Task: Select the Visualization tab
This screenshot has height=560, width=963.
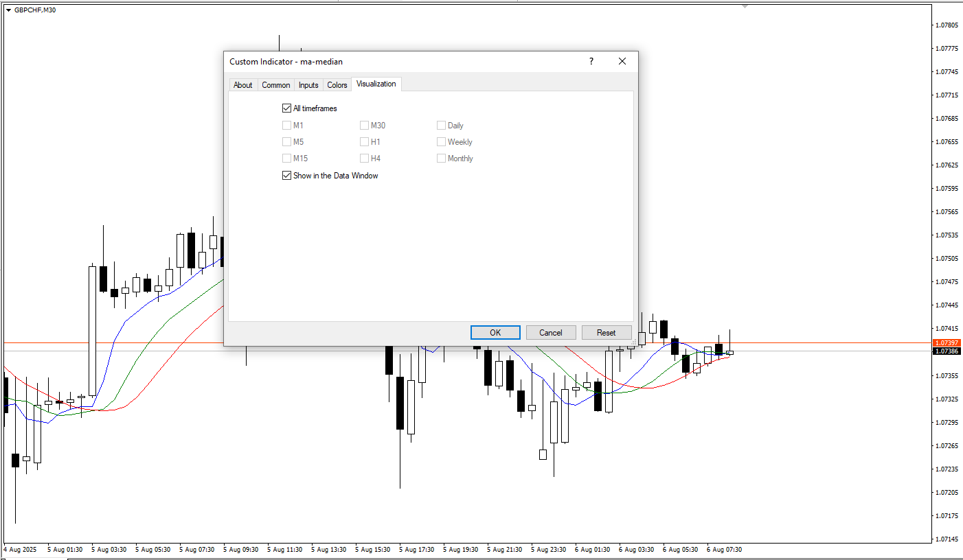Action: pyautogui.click(x=376, y=84)
